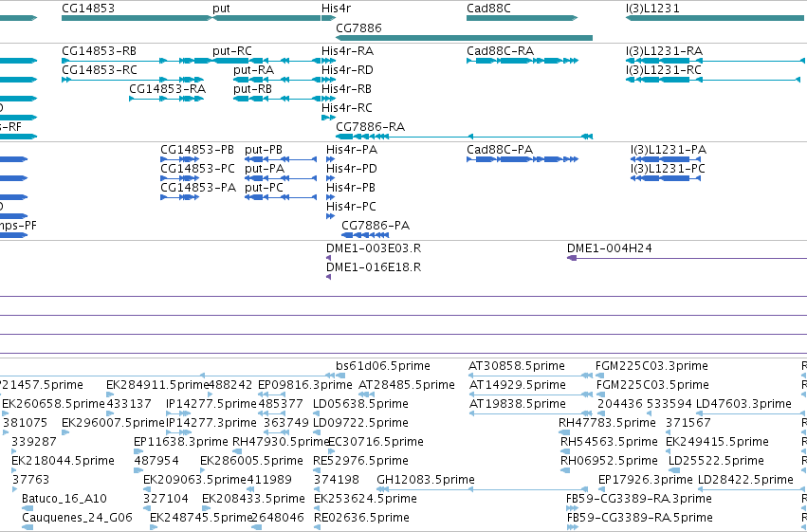This screenshot has height=532, width=807.
Task: Click l(3)L1231-PC protein label
Action: [668, 169]
